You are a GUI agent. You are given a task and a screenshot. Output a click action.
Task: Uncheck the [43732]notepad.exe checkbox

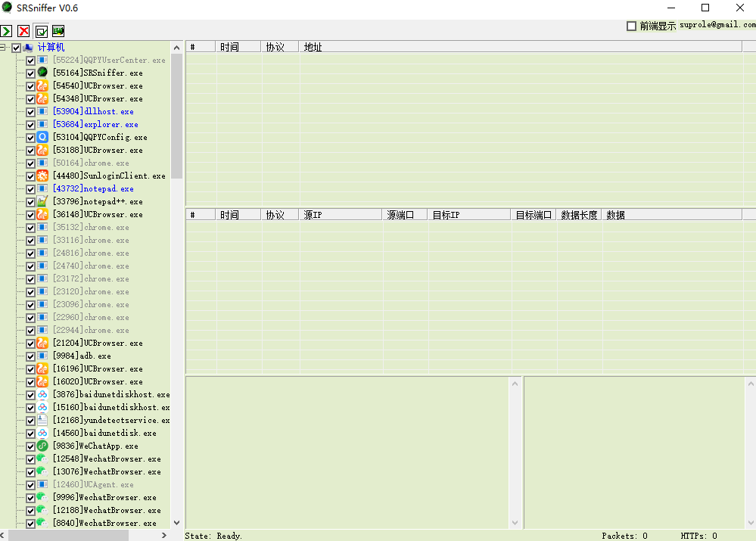click(30, 189)
